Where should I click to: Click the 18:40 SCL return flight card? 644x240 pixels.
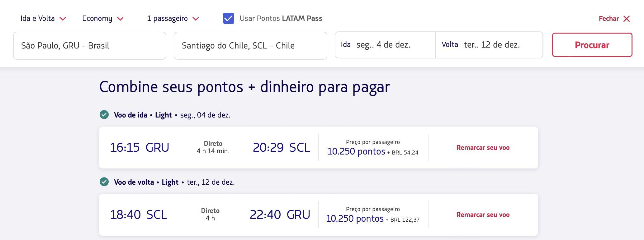point(318,215)
